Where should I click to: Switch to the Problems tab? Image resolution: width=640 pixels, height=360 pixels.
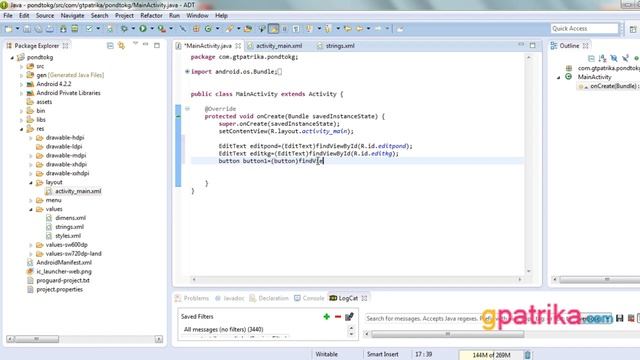[x=192, y=298]
